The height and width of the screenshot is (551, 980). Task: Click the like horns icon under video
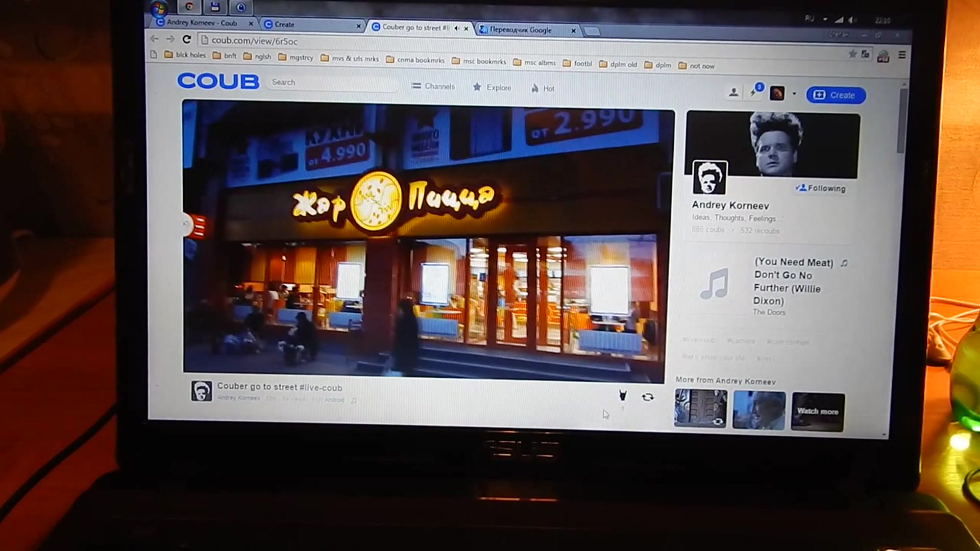pos(622,395)
